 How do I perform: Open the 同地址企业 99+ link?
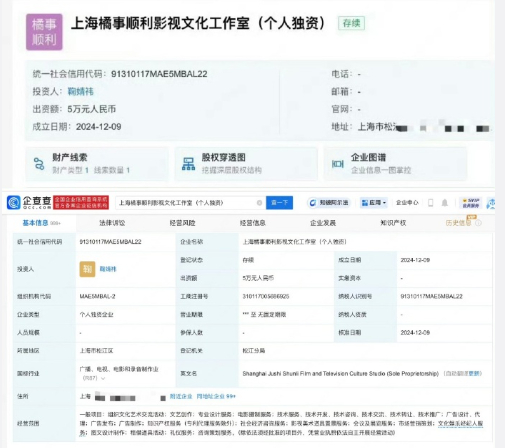tap(216, 396)
